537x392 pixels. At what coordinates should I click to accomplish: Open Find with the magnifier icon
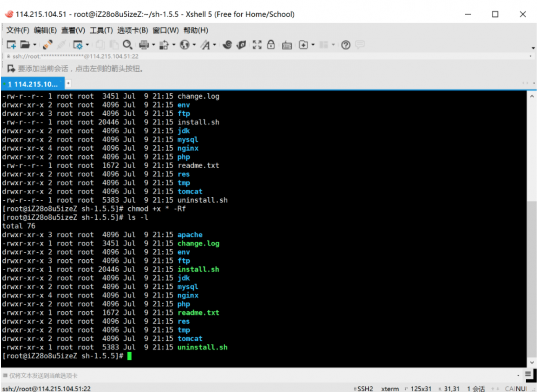128,44
